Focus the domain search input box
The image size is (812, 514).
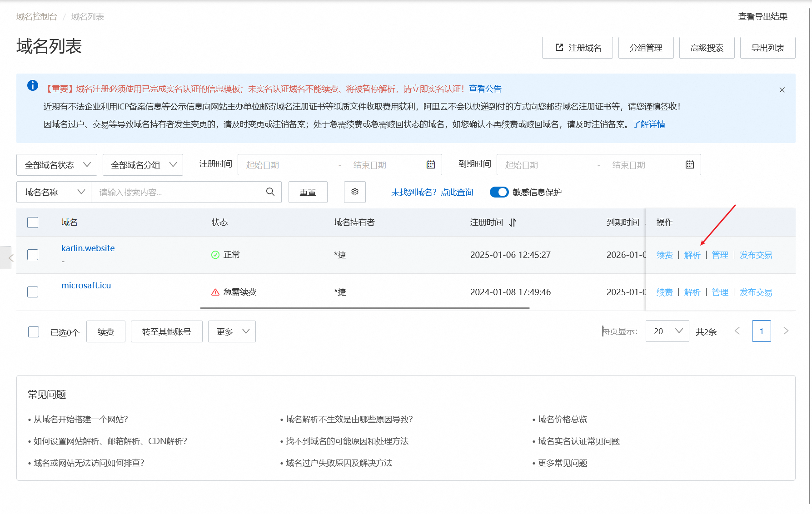(x=179, y=192)
